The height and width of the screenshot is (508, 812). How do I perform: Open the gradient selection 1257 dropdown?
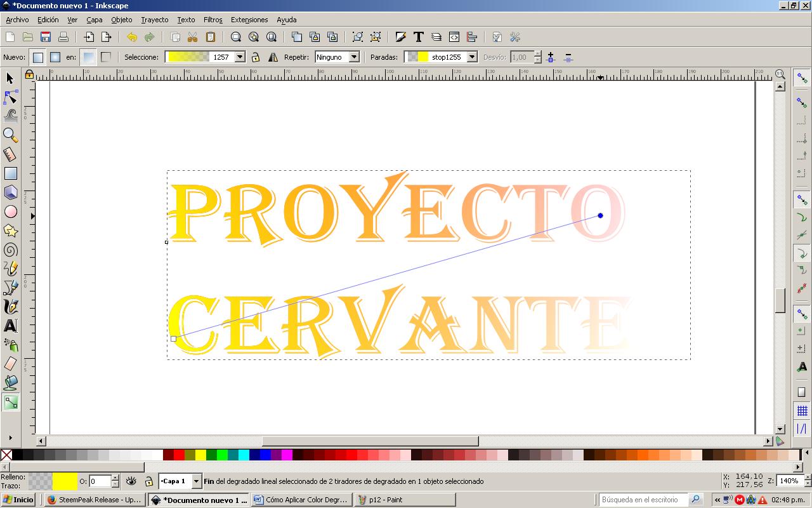[240, 57]
